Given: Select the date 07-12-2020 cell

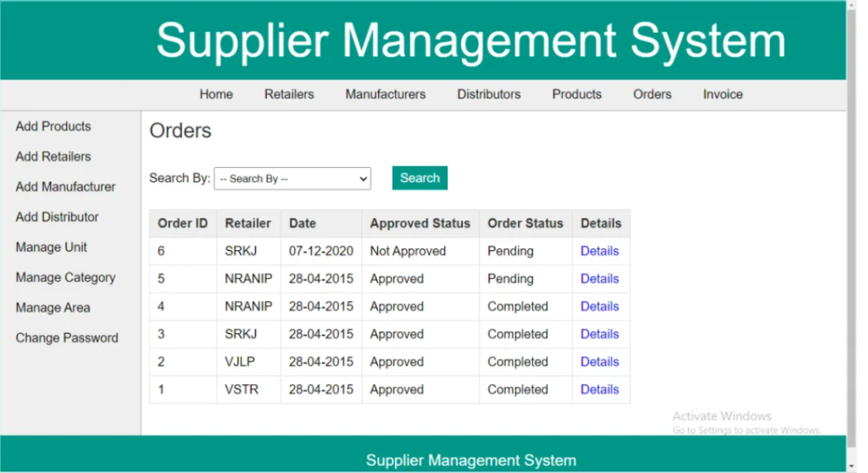Looking at the screenshot, I should [x=321, y=251].
